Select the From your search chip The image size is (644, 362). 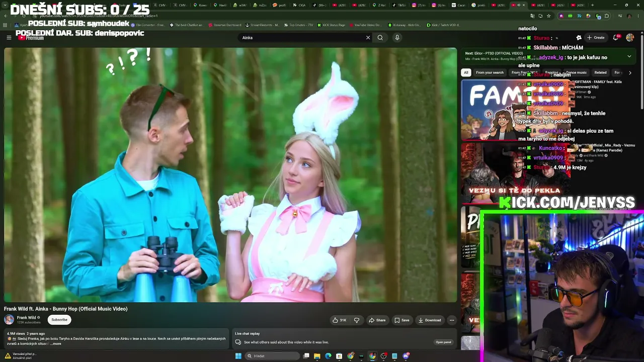coord(490,72)
